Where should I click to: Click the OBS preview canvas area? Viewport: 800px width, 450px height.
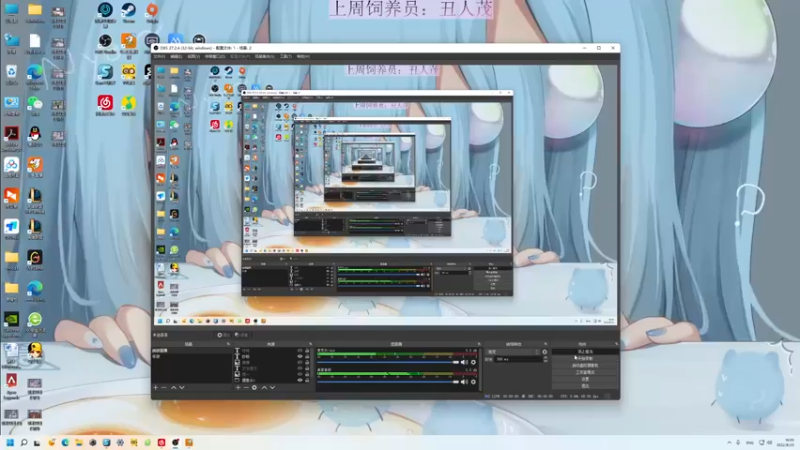click(386, 195)
